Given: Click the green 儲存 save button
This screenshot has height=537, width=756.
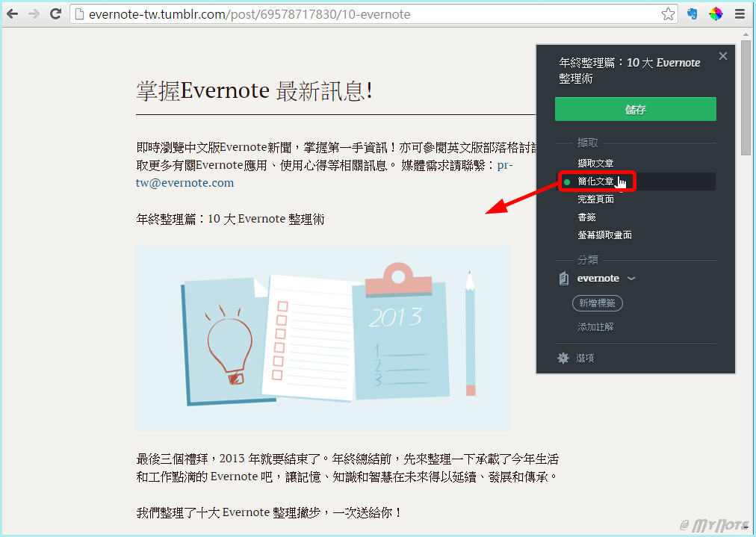Looking at the screenshot, I should (x=636, y=109).
